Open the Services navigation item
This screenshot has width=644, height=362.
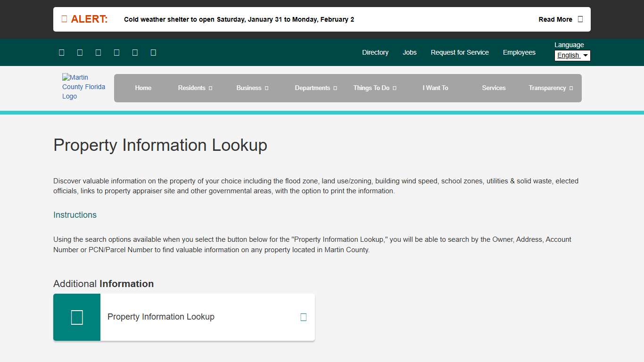(494, 88)
